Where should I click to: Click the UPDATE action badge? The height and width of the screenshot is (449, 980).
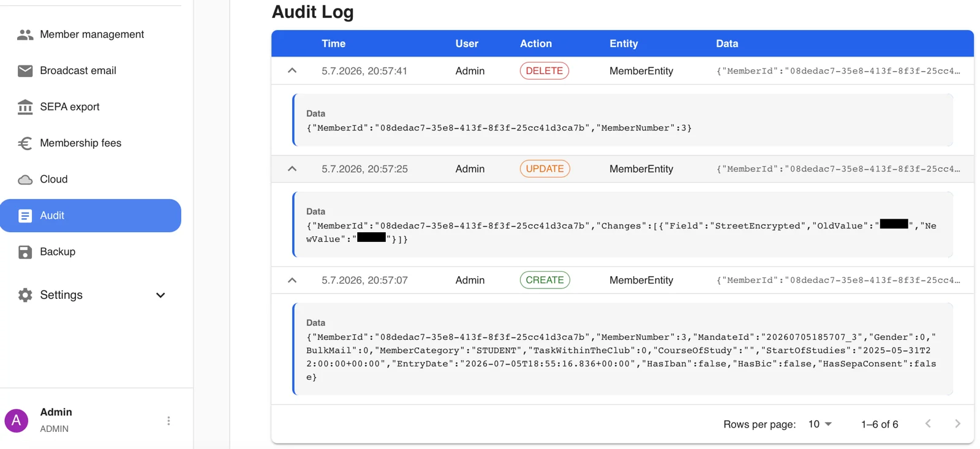coord(545,169)
